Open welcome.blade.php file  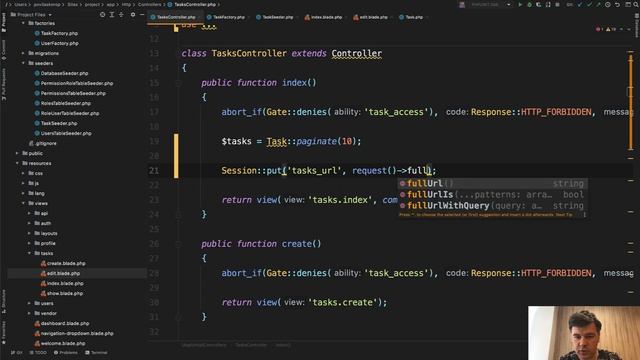pyautogui.click(x=60, y=343)
